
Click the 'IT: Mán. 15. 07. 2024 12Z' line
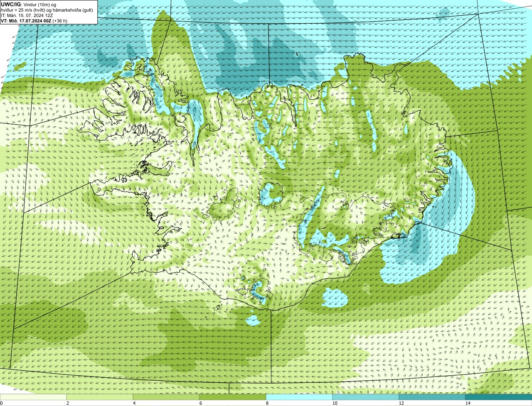pos(27,15)
